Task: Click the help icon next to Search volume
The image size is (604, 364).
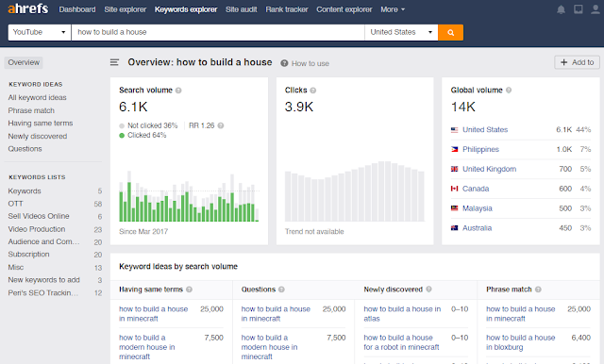Action: 178,91
